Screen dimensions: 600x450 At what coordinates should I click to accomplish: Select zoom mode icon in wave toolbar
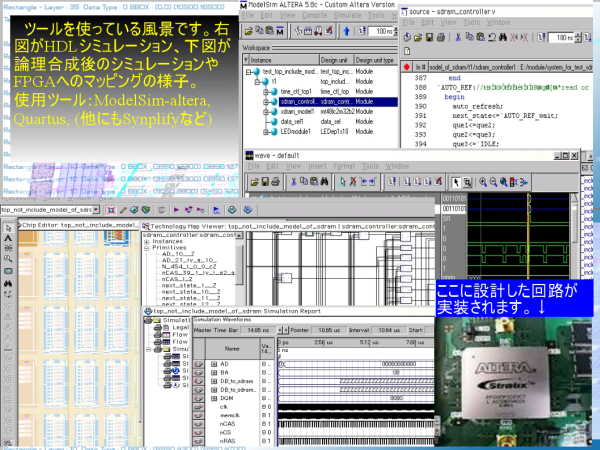click(x=467, y=183)
